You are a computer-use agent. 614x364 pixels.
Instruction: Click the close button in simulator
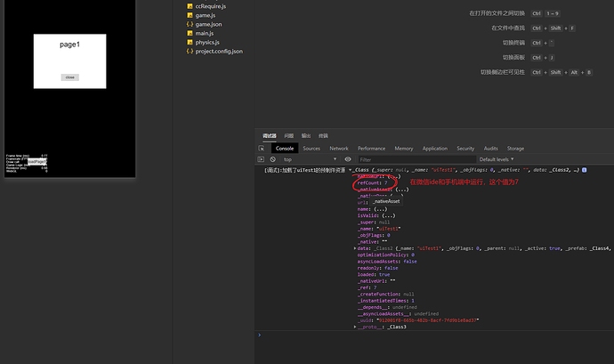(x=69, y=77)
